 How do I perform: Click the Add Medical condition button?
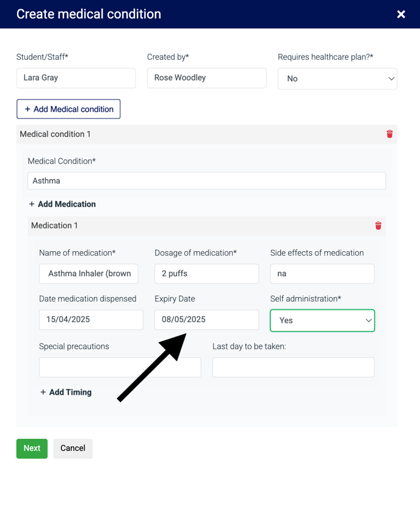tap(68, 109)
